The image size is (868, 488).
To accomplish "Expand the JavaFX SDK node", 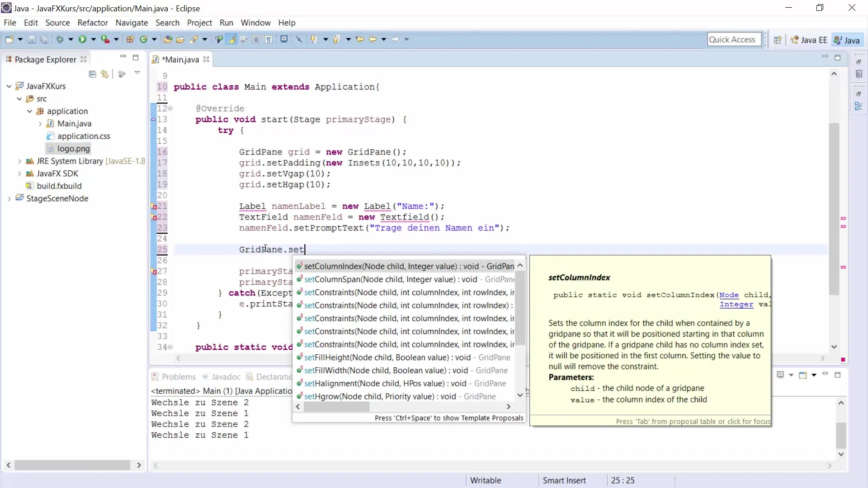I will [x=19, y=174].
